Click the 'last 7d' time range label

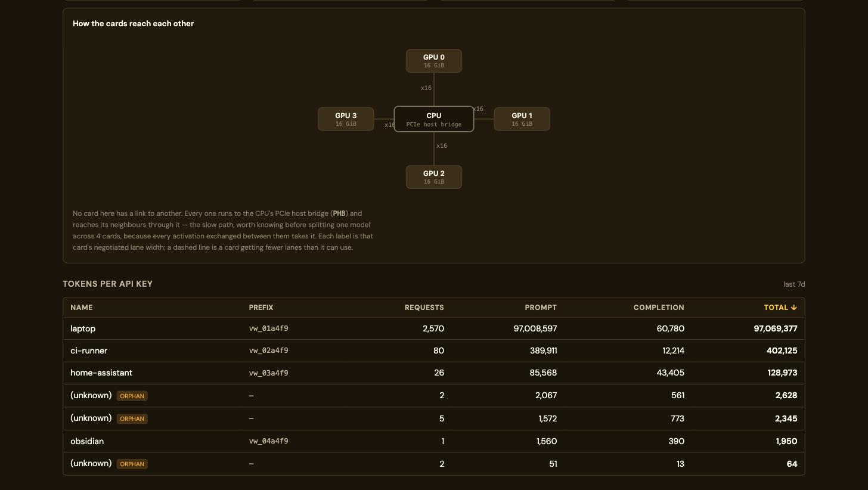pos(794,284)
